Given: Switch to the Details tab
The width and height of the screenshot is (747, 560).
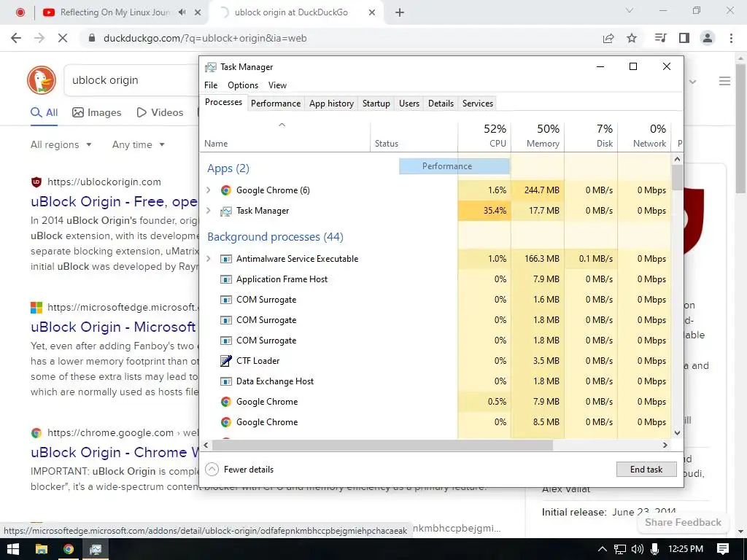Looking at the screenshot, I should 441,104.
